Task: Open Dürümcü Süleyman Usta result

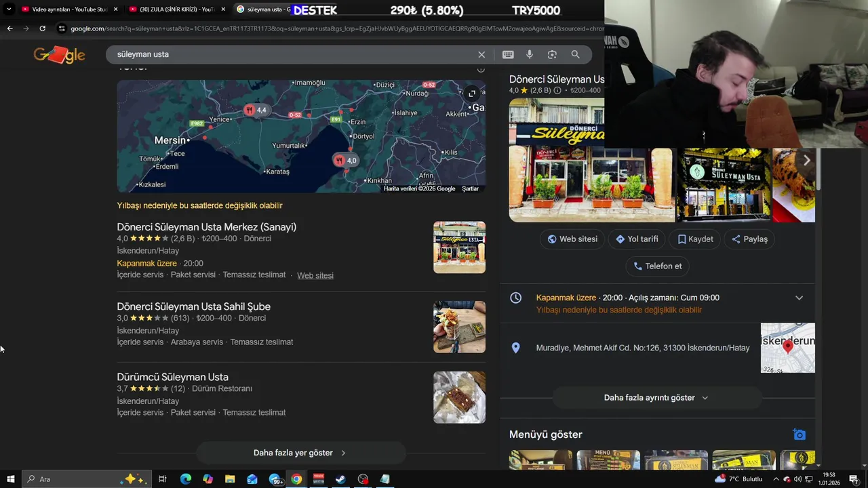Action: 172,377
